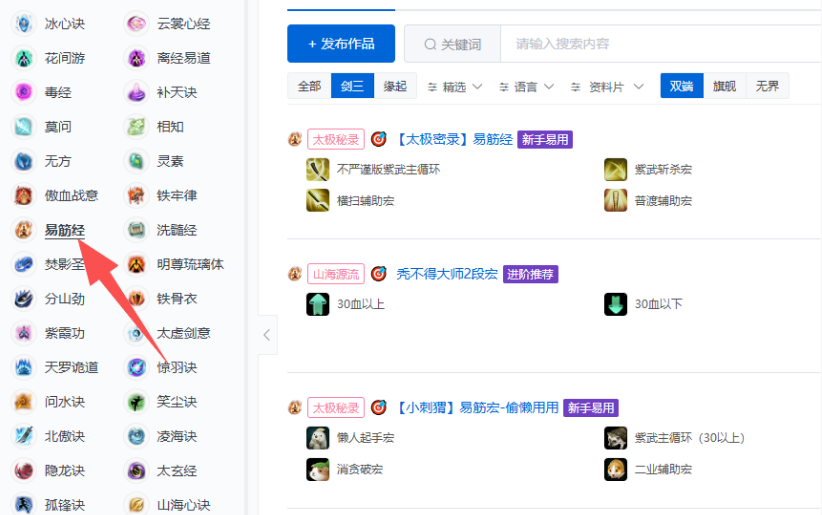Open the 莫问 icon
Image resolution: width=822 pixels, height=515 pixels.
(24, 127)
